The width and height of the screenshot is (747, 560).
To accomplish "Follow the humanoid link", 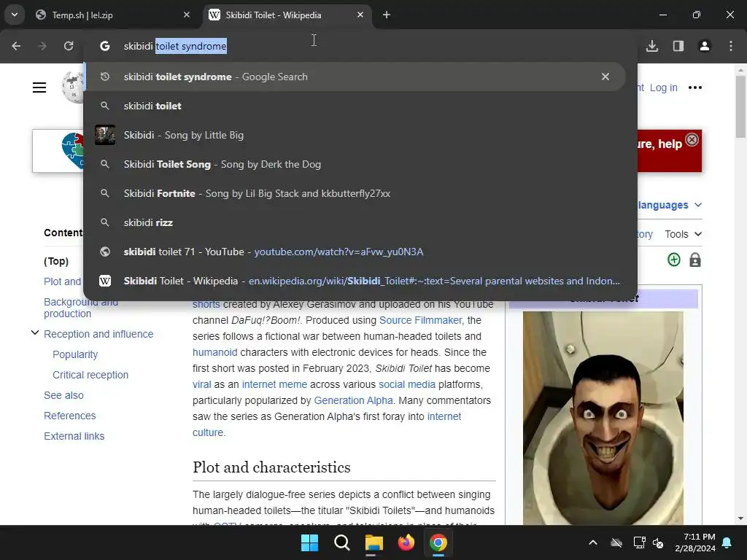I will (x=215, y=352).
